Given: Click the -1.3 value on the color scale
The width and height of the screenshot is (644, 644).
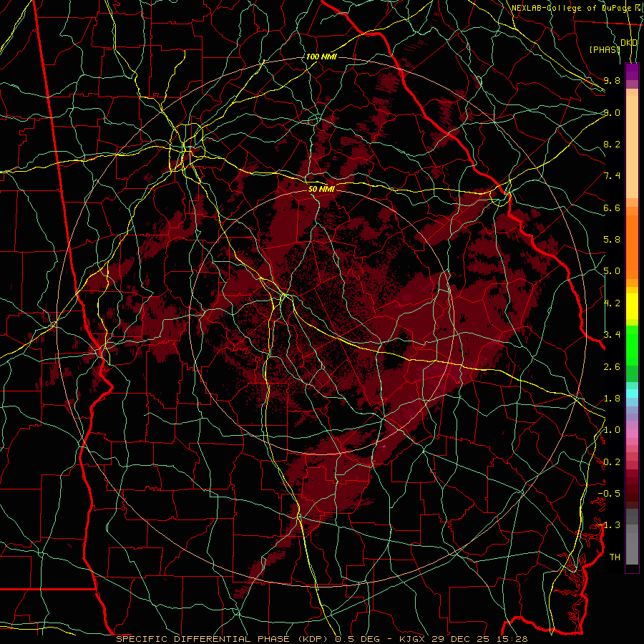Looking at the screenshot, I should 609,525.
